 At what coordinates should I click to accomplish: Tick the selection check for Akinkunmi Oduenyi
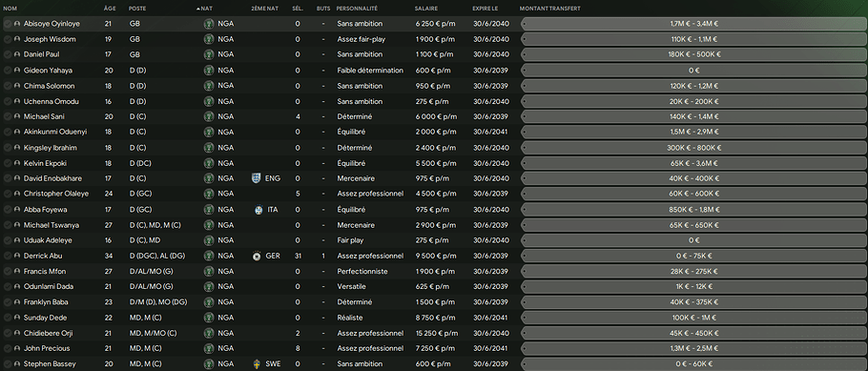[8, 133]
